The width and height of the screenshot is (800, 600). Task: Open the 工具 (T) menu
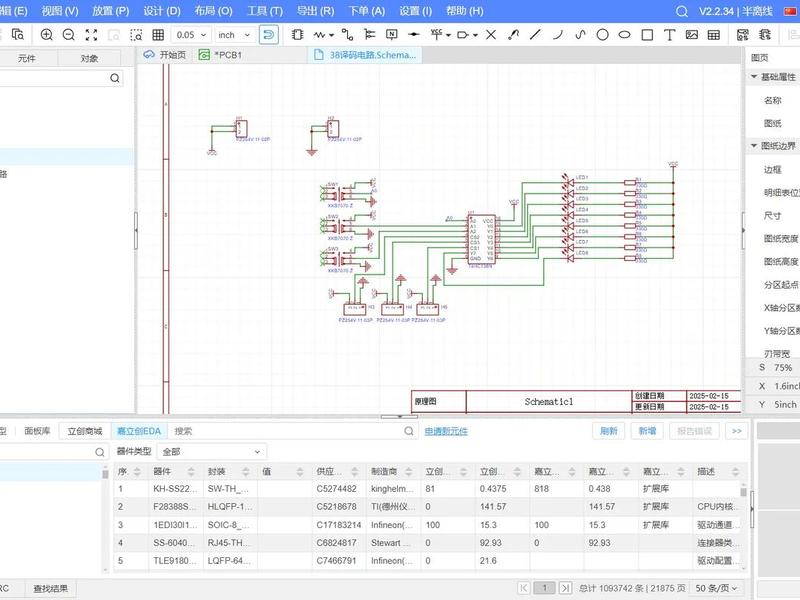[x=265, y=11]
